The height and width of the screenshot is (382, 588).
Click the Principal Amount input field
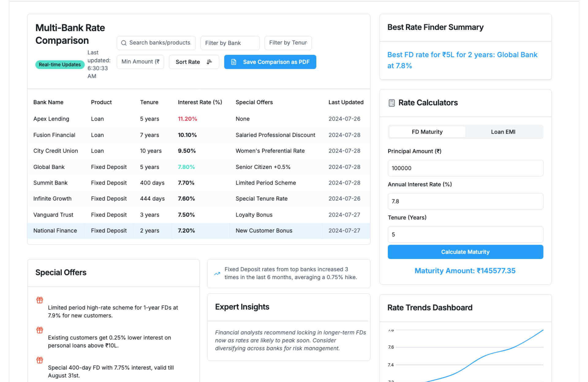click(x=465, y=168)
